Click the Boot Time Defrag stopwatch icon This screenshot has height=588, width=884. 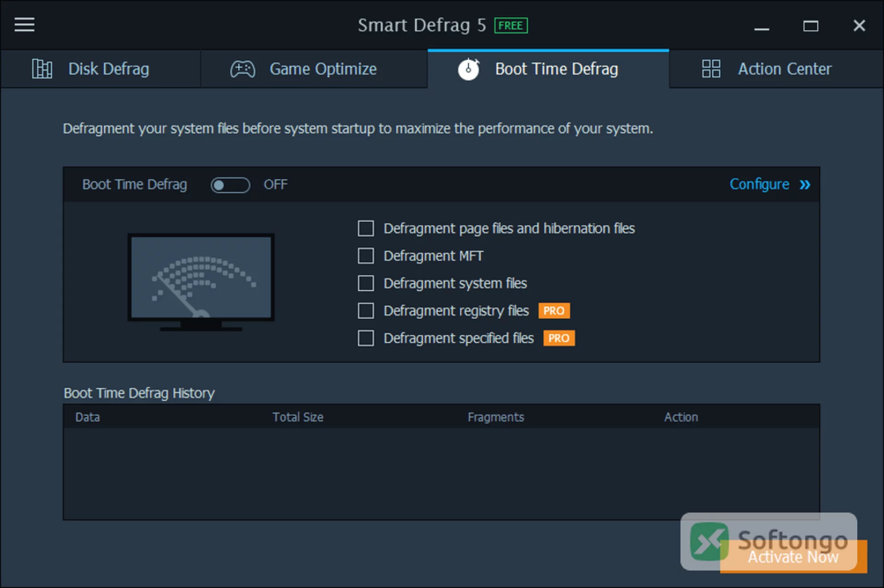pos(469,69)
